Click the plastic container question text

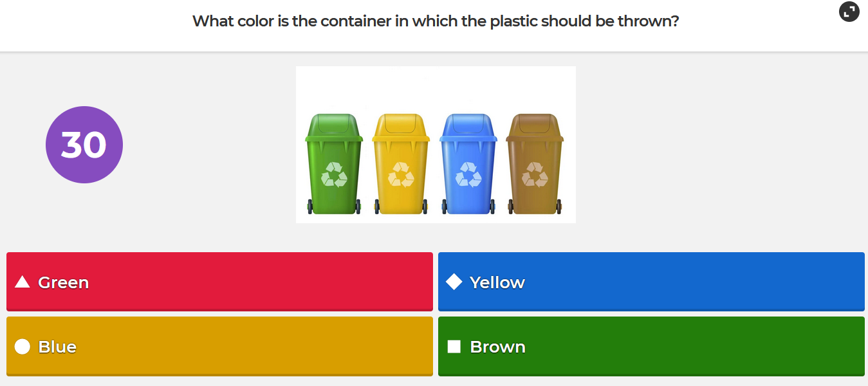[436, 21]
